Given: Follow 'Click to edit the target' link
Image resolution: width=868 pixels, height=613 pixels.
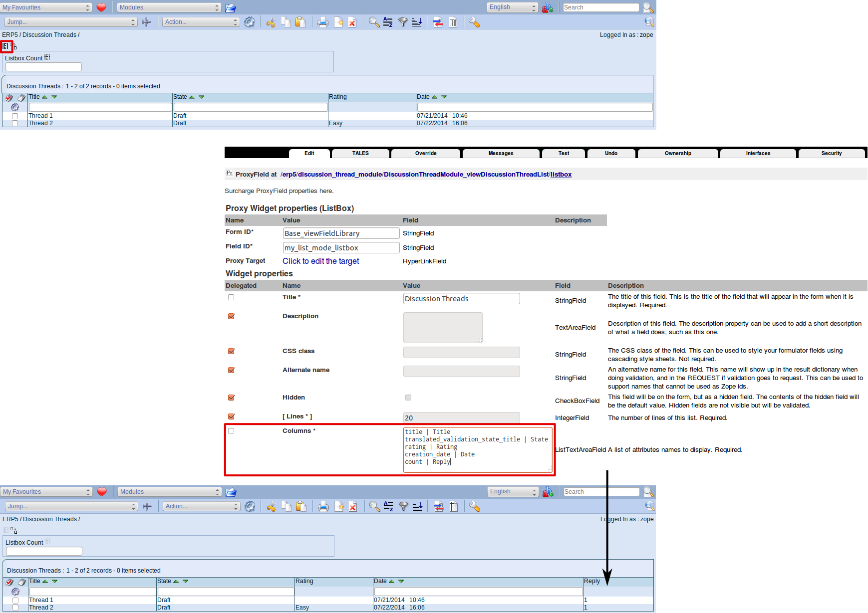Looking at the screenshot, I should coord(321,261).
